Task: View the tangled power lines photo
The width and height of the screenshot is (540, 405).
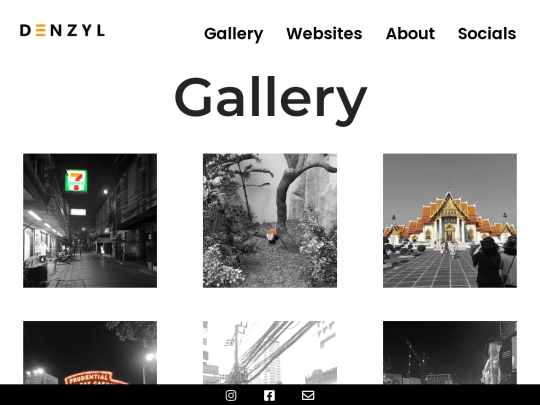Action: click(270, 353)
